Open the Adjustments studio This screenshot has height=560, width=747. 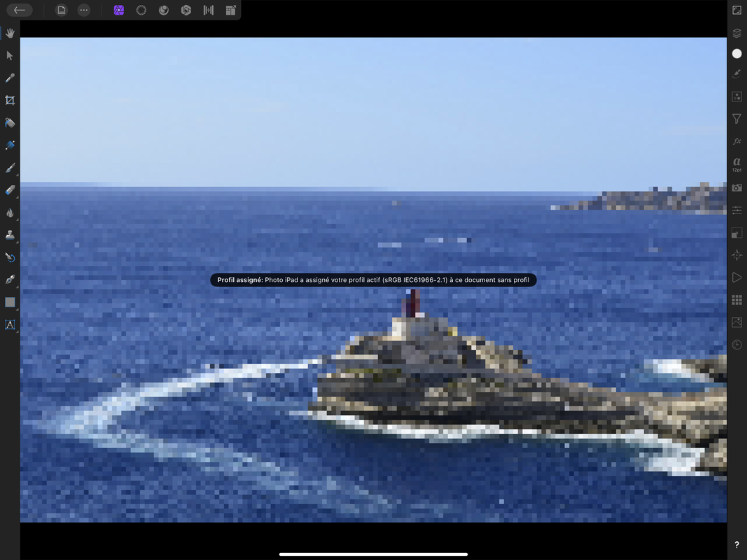tap(736, 97)
